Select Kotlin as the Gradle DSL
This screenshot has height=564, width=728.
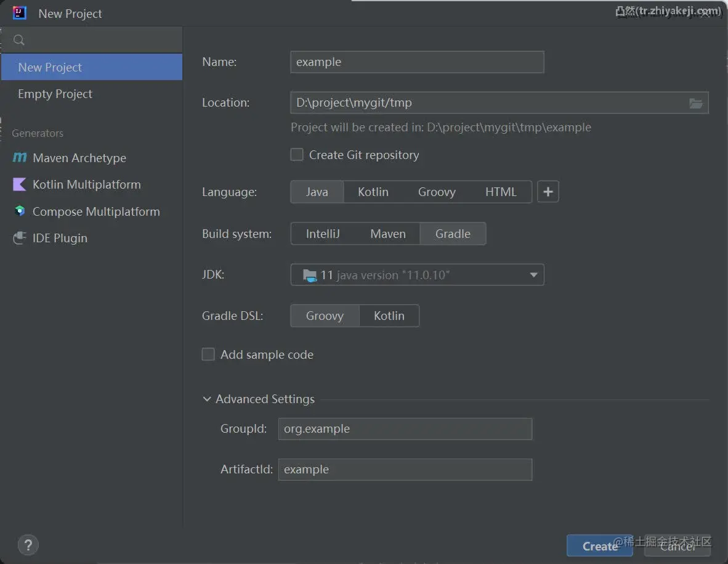pyautogui.click(x=389, y=316)
